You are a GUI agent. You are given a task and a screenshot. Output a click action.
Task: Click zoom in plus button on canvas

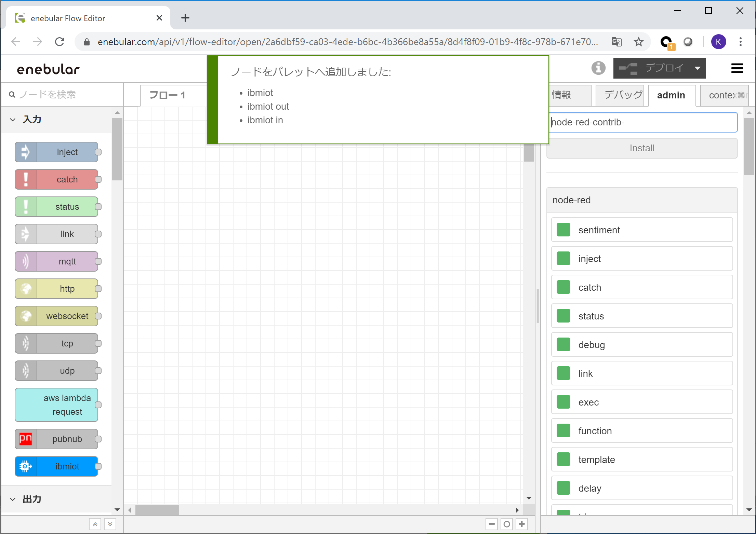tap(522, 524)
